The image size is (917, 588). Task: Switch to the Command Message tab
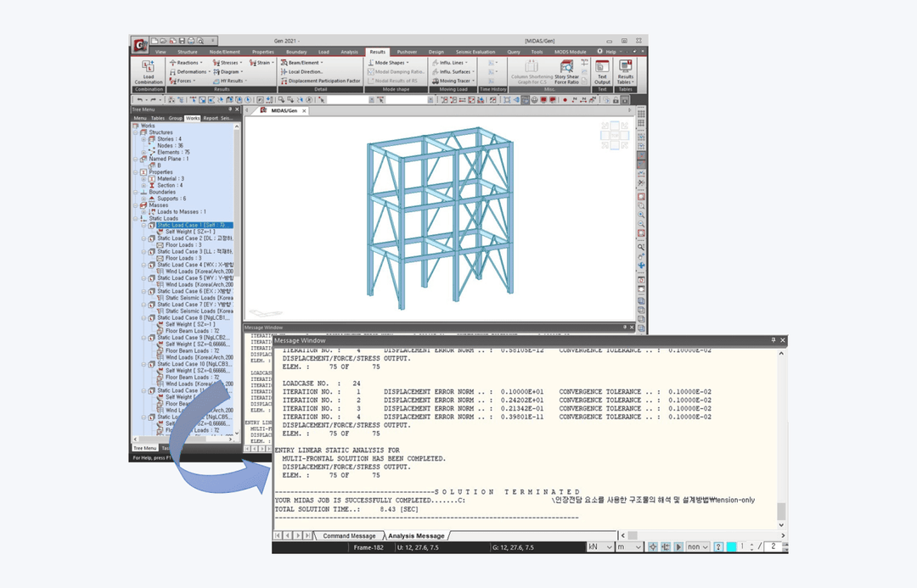[349, 535]
